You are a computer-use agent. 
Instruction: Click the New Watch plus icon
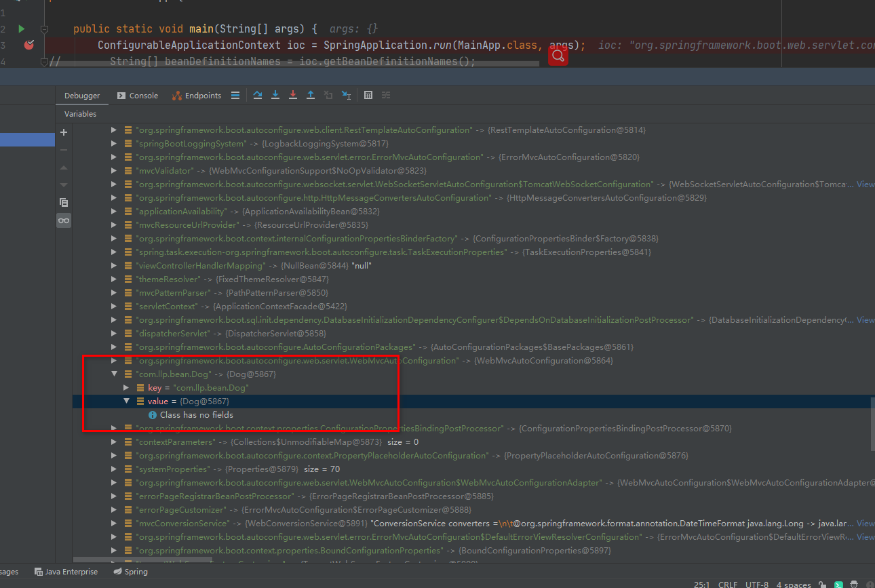pos(64,132)
